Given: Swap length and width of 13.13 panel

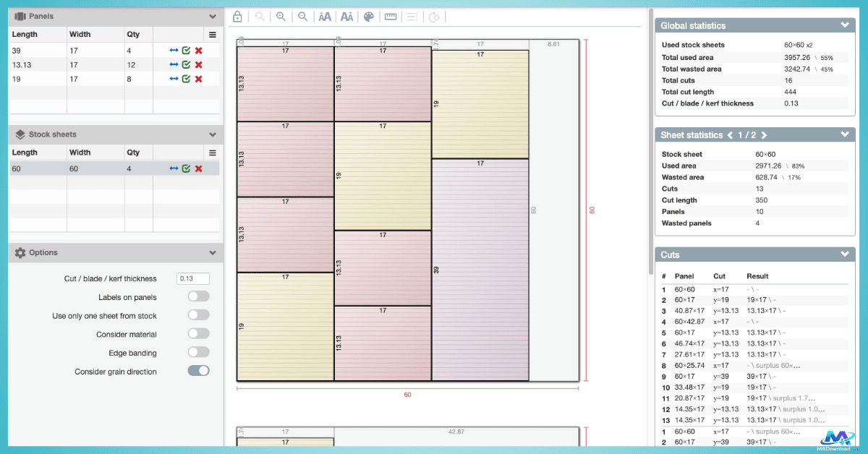Looking at the screenshot, I should click(174, 65).
